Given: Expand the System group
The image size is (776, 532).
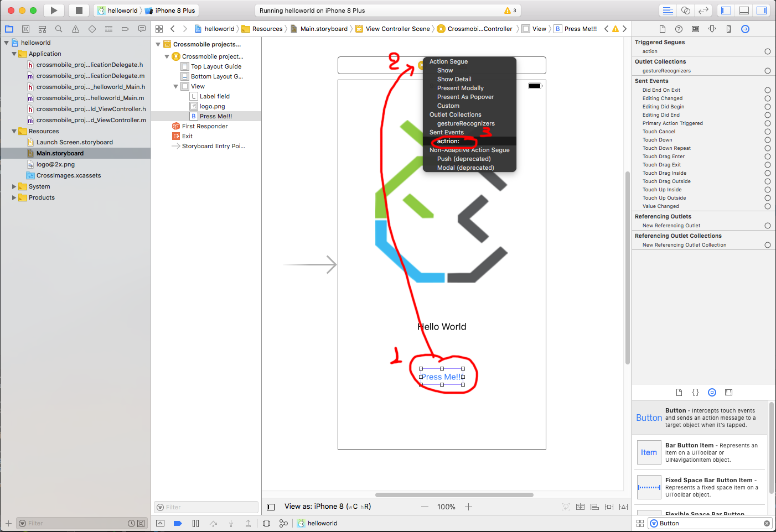Looking at the screenshot, I should click(x=14, y=186).
